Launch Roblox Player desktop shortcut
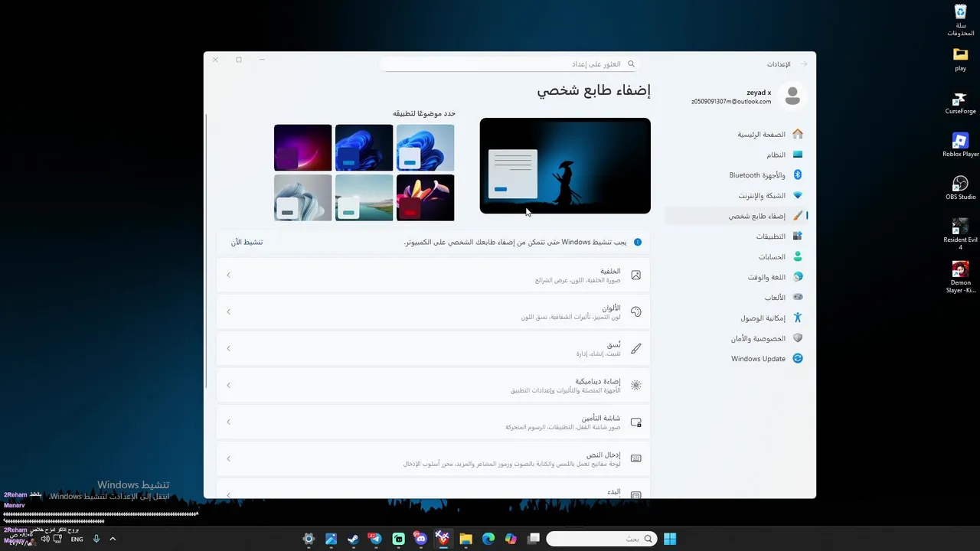This screenshot has width=980, height=551. coord(960,145)
